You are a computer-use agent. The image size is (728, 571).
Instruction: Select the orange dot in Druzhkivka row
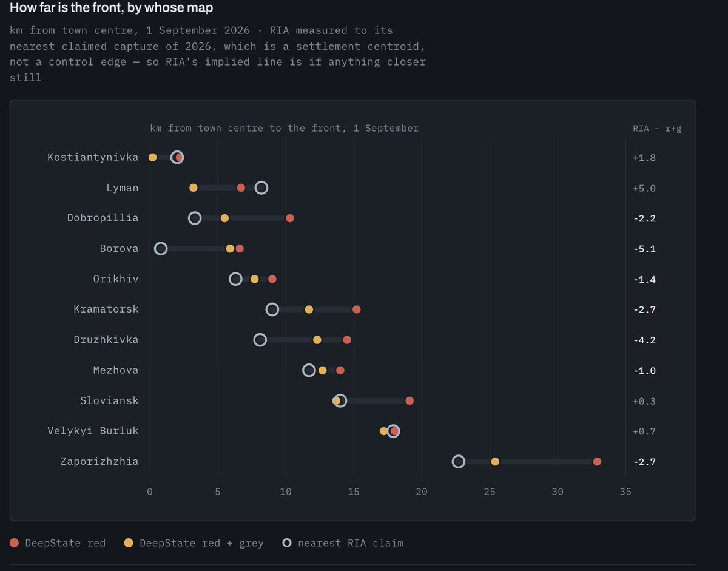[x=317, y=340]
